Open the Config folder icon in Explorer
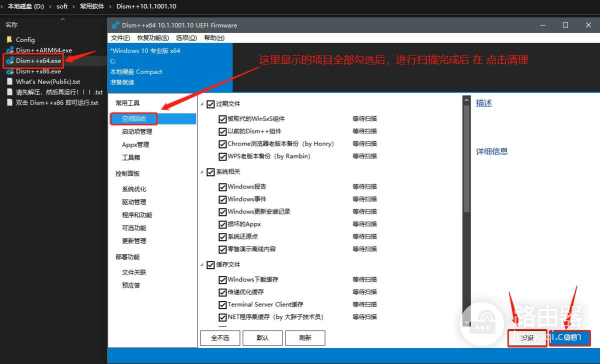The image size is (600, 364). coord(10,39)
